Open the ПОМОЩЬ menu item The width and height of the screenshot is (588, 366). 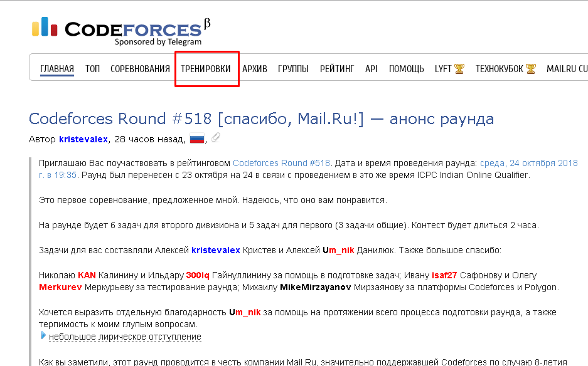pyautogui.click(x=406, y=69)
